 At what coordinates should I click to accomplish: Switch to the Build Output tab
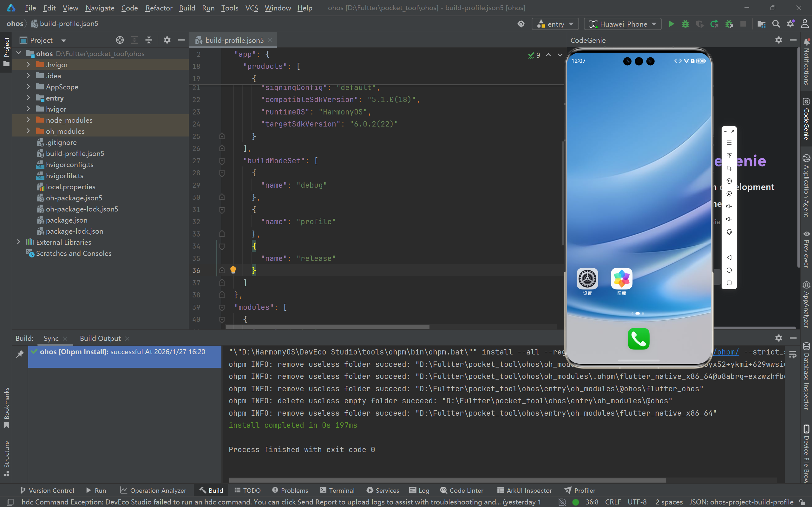pos(100,338)
